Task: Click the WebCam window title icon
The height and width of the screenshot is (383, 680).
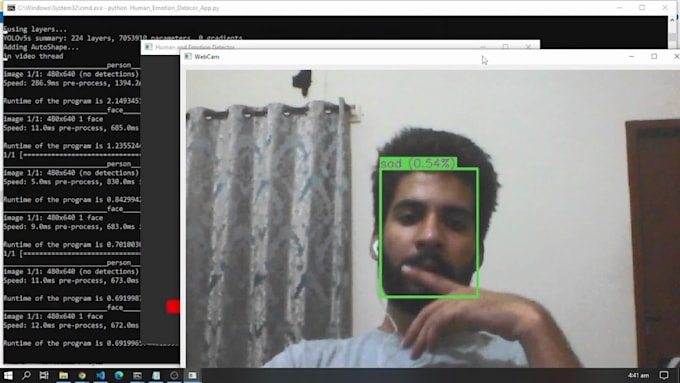Action: [188, 56]
